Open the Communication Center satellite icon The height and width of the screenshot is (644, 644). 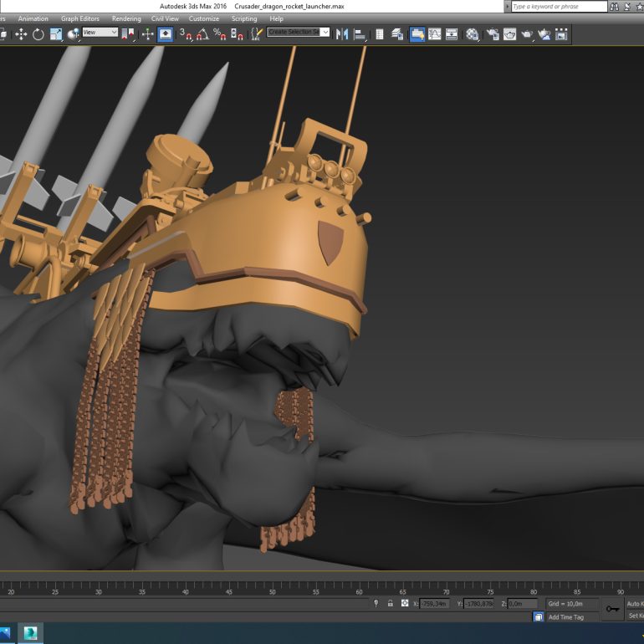[x=627, y=6]
